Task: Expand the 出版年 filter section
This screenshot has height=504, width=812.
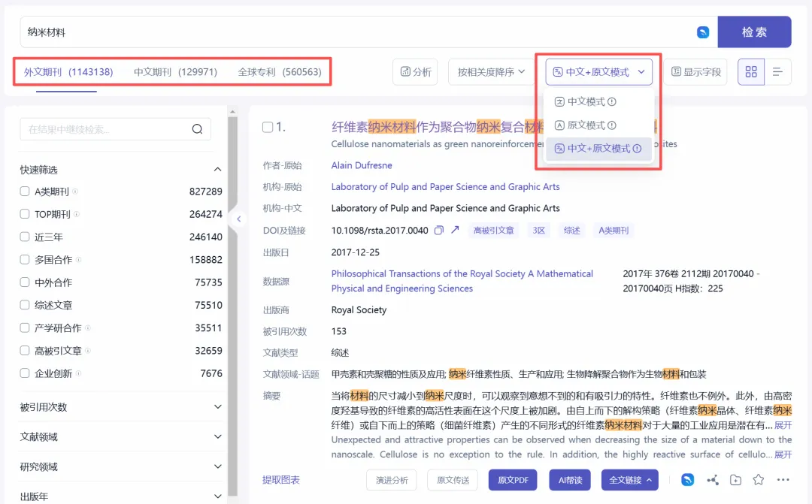Action: [218, 496]
